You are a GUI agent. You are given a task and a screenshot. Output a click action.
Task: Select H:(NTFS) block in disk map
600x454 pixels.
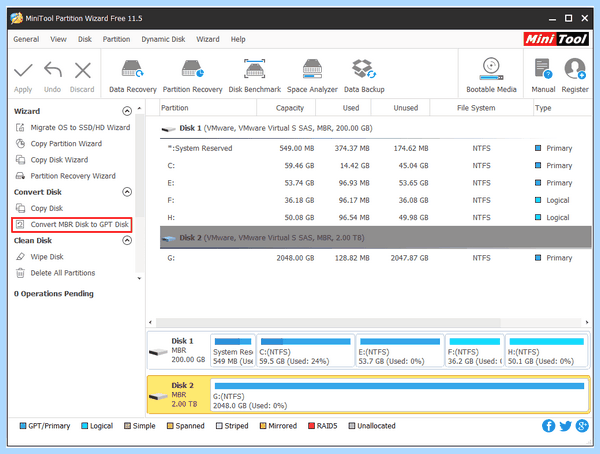pos(546,351)
